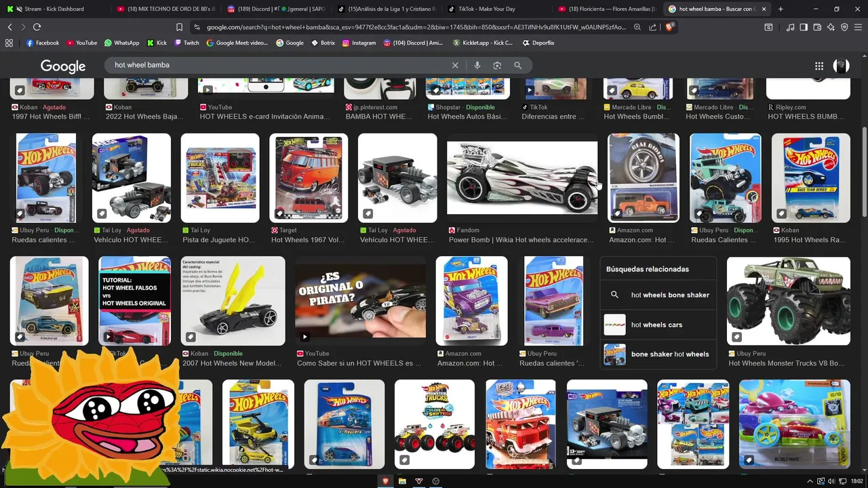Click the volume icon in system tray
868x488 pixels.
point(831,481)
